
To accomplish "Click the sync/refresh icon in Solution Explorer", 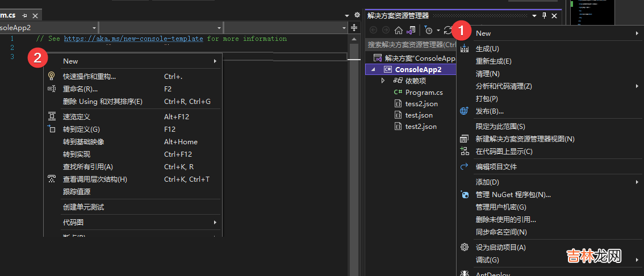I will click(448, 30).
